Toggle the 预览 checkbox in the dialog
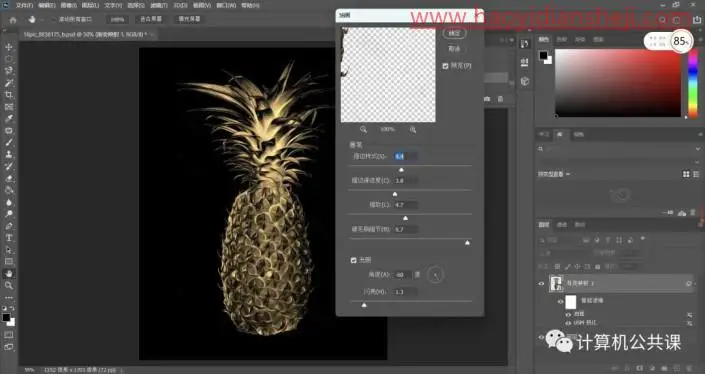This screenshot has height=374, width=705. click(445, 66)
